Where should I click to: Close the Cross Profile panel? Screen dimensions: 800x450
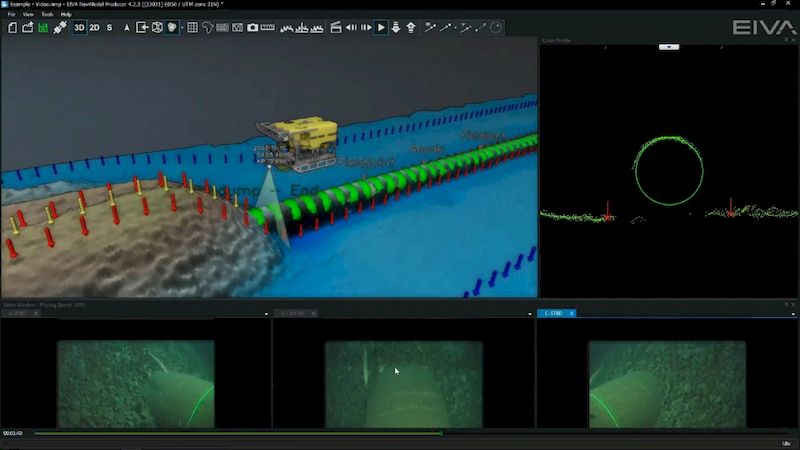[x=793, y=40]
